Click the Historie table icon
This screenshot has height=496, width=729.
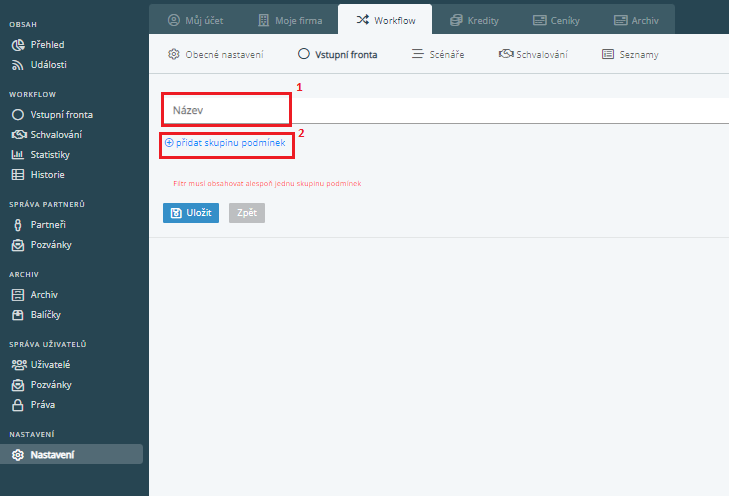[x=18, y=174]
